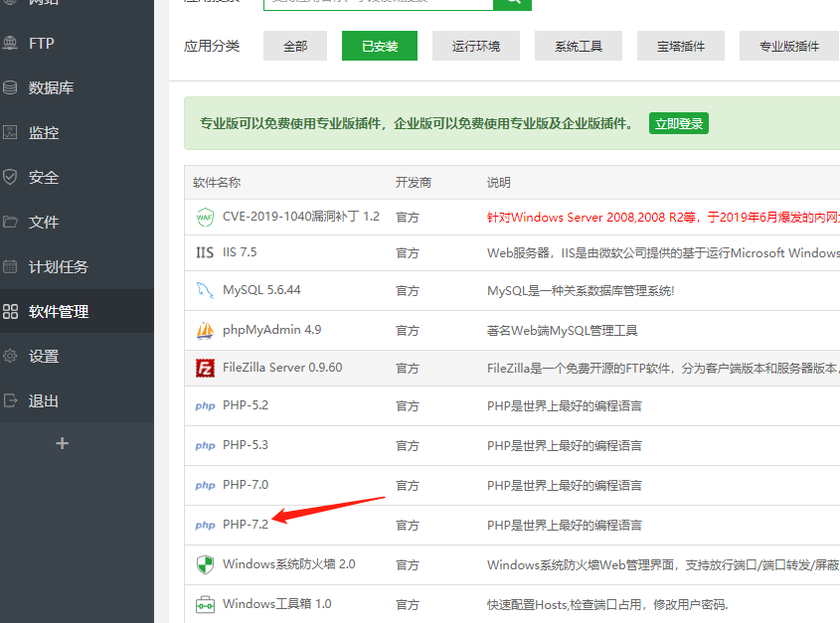
Task: Open MySQL 5.6.44 software entry
Action: click(261, 290)
